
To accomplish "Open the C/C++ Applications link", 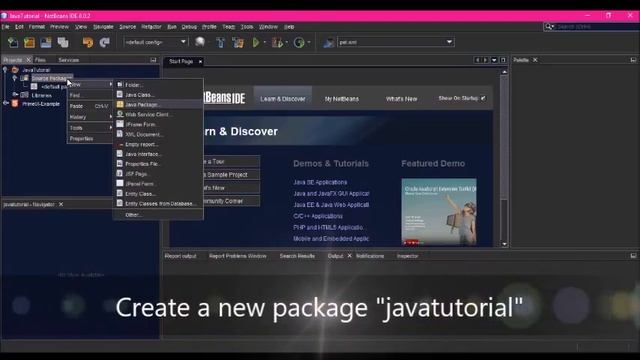I will tap(318, 216).
